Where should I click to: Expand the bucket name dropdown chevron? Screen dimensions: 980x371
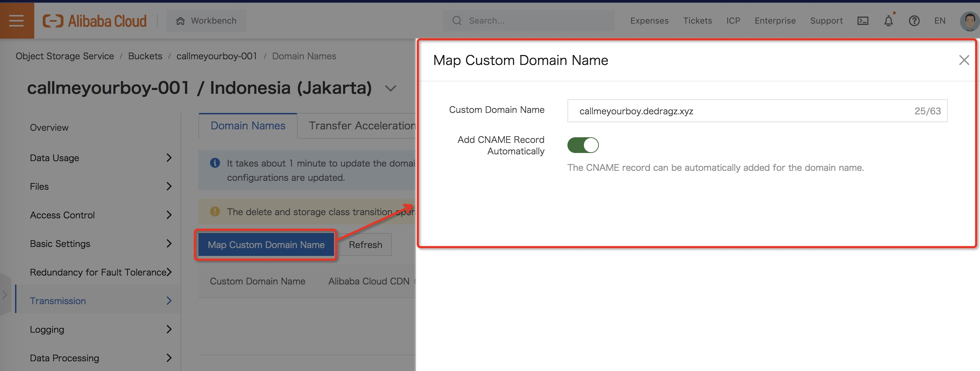pyautogui.click(x=390, y=89)
